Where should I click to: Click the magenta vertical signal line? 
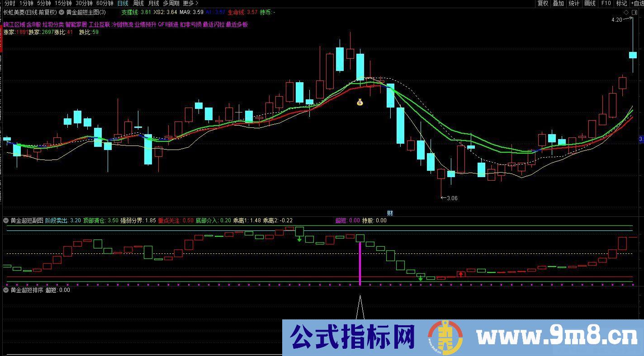point(360,264)
